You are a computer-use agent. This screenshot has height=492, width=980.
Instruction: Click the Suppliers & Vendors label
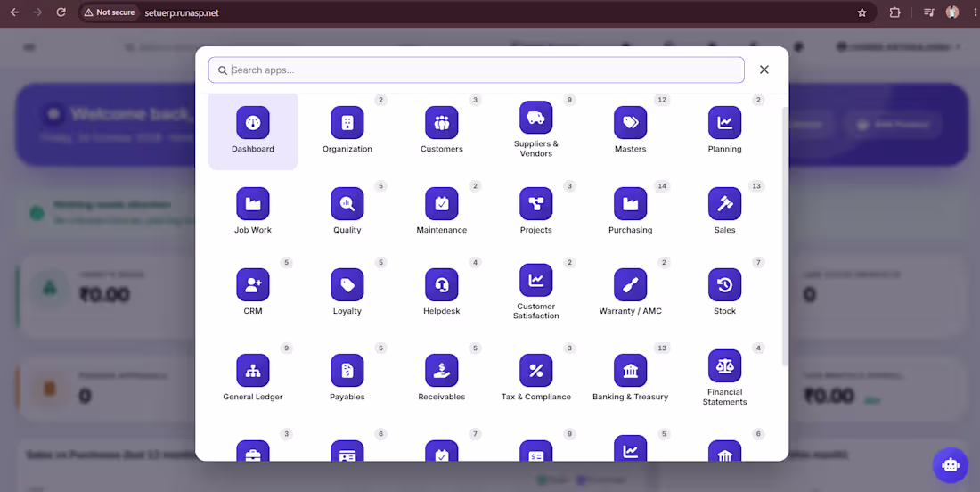535,149
